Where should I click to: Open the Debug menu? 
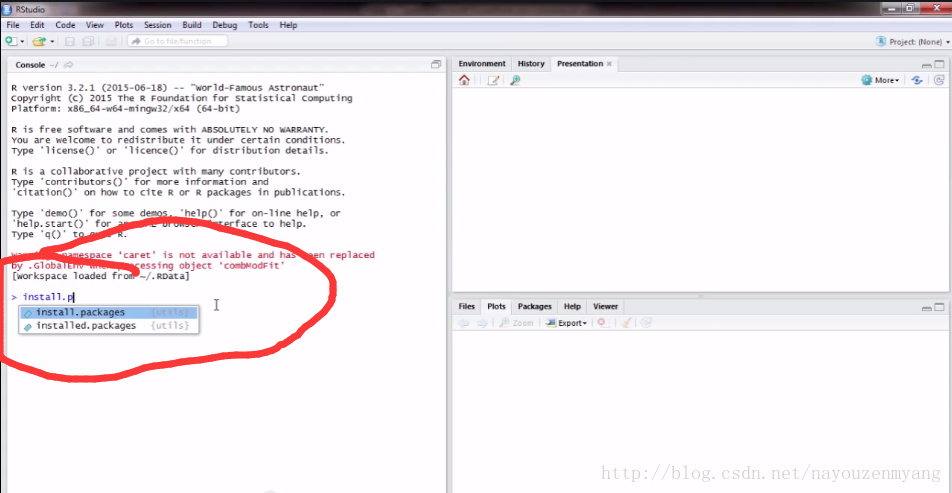point(225,25)
